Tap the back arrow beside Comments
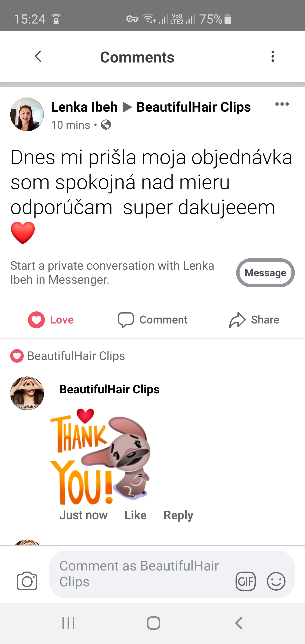The height and width of the screenshot is (644, 305). 38,57
